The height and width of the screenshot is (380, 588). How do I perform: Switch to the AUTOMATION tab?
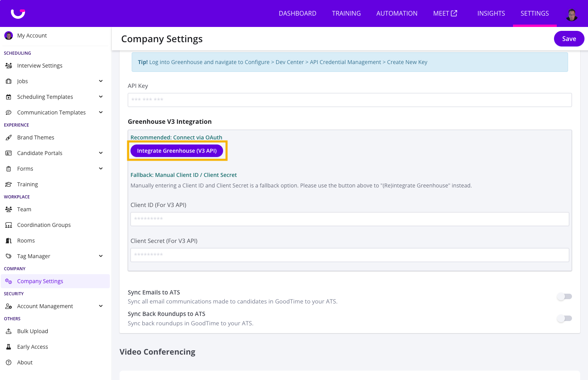(x=397, y=13)
